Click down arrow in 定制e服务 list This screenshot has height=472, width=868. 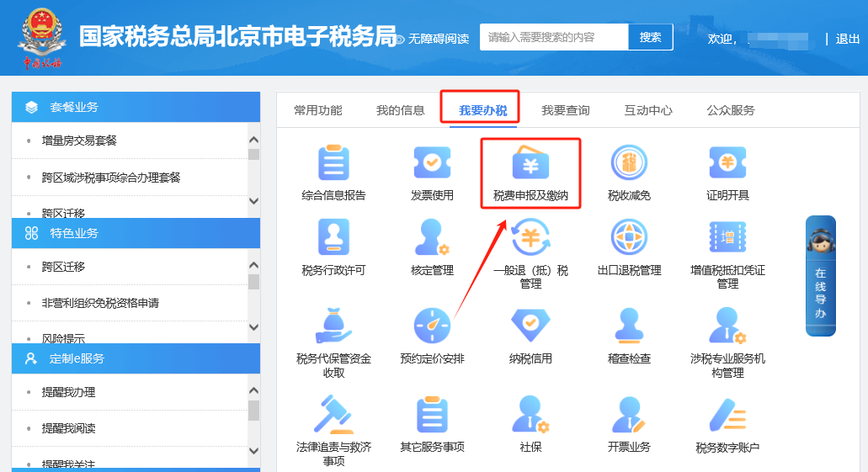click(x=253, y=450)
